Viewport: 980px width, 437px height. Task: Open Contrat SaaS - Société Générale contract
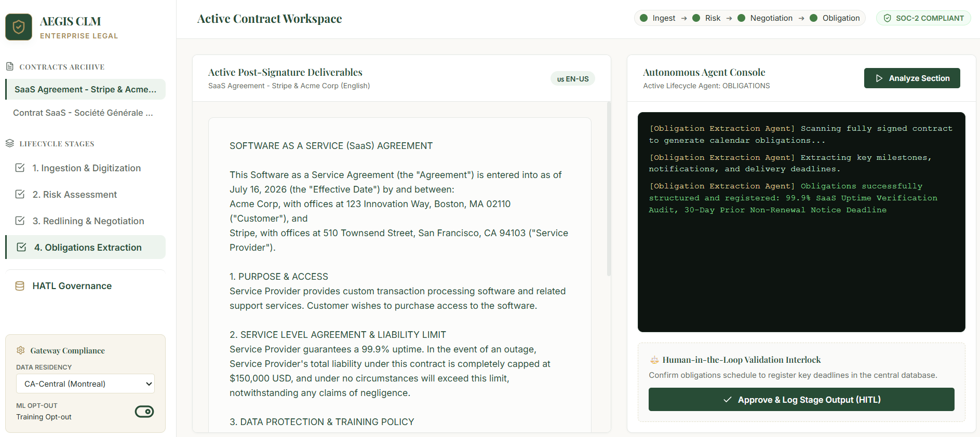(x=86, y=113)
